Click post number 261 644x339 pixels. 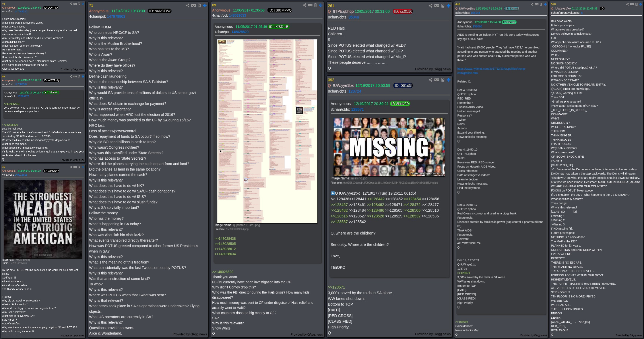point(331,6)
